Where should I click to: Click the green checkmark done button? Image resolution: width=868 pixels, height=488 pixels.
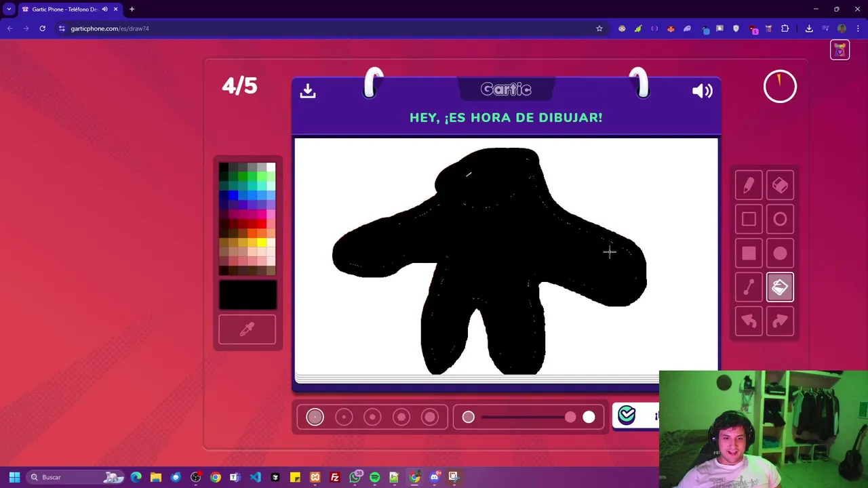coord(627,415)
